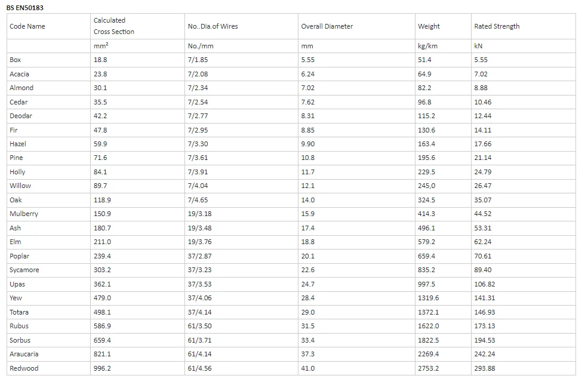
Task: Select the Rated Strength column header
Action: [497, 26]
